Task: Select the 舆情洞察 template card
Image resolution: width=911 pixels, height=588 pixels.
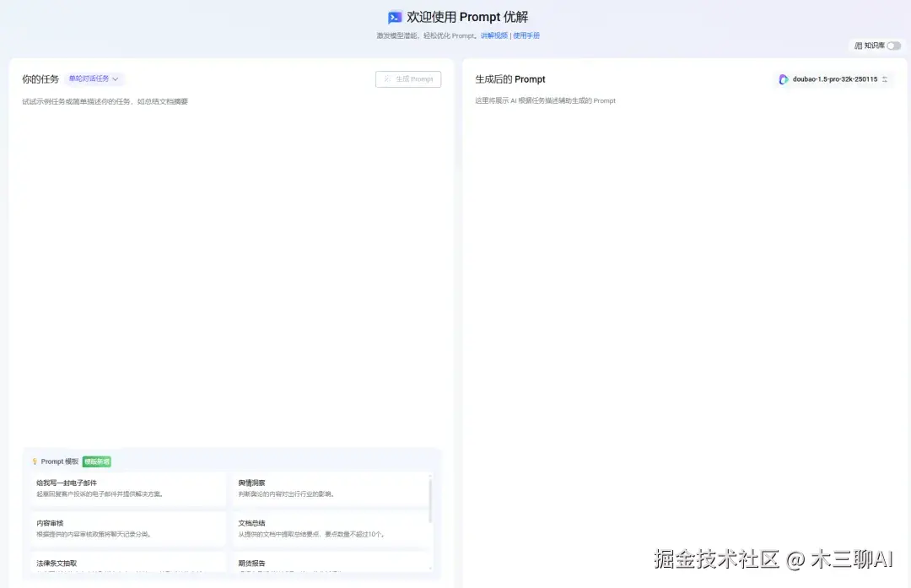Action: (330, 488)
